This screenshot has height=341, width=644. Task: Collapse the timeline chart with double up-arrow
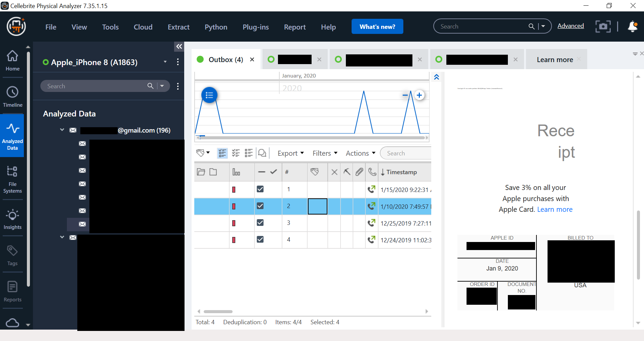(436, 77)
